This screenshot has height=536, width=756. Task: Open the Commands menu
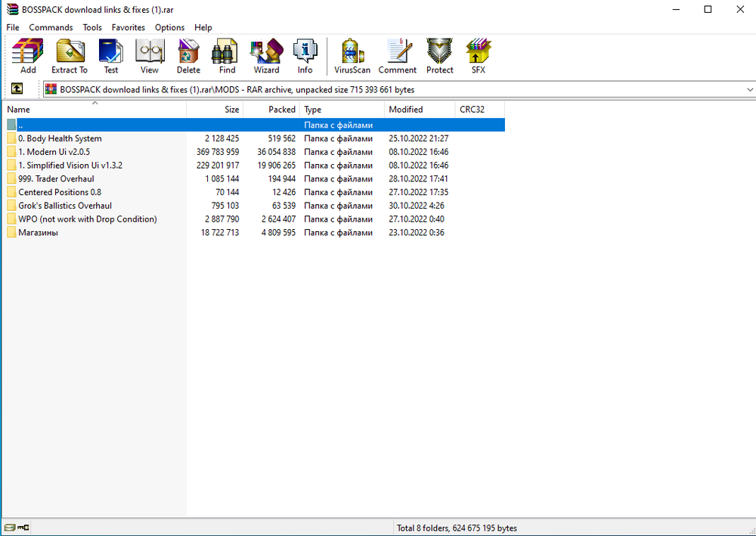click(51, 27)
